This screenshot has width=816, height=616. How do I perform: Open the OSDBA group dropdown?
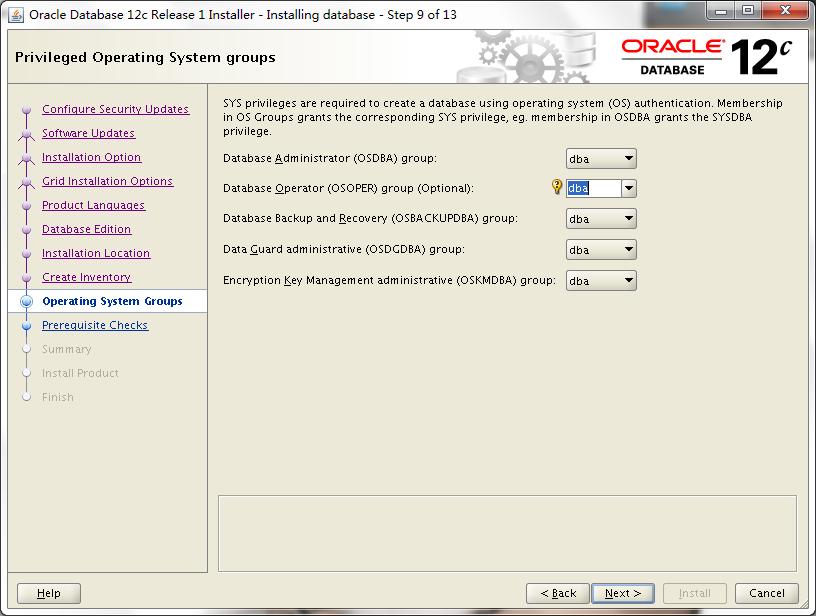click(x=601, y=159)
